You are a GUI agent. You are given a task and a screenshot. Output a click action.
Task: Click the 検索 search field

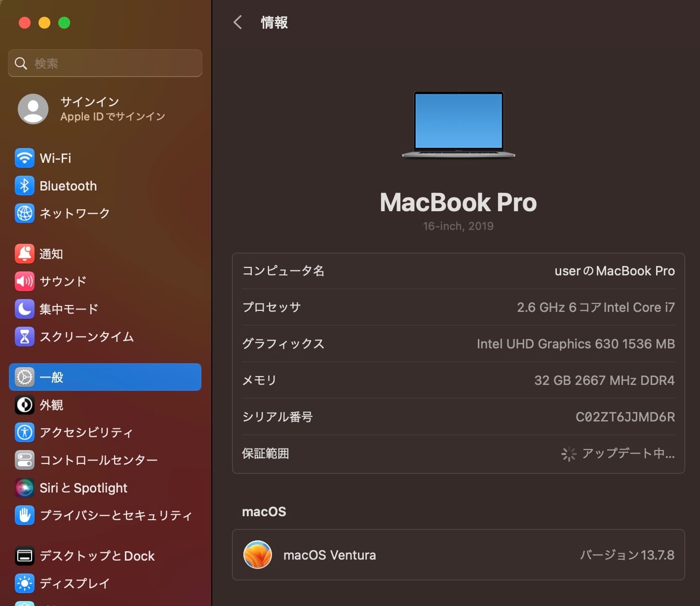point(105,63)
